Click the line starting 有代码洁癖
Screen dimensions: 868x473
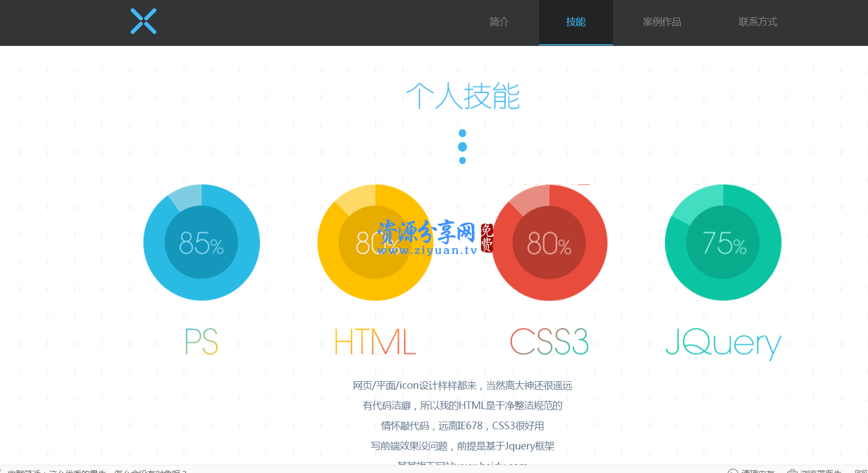[x=462, y=406]
